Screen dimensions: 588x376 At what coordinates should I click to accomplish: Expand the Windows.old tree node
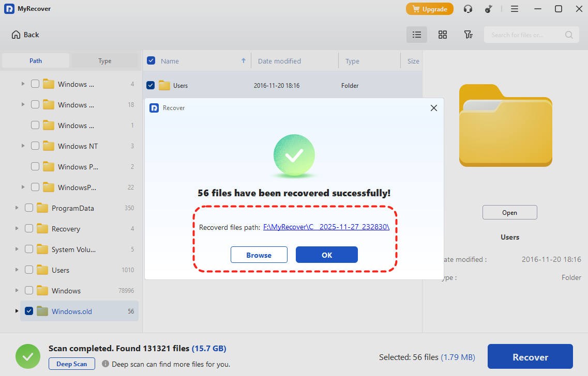coord(17,311)
